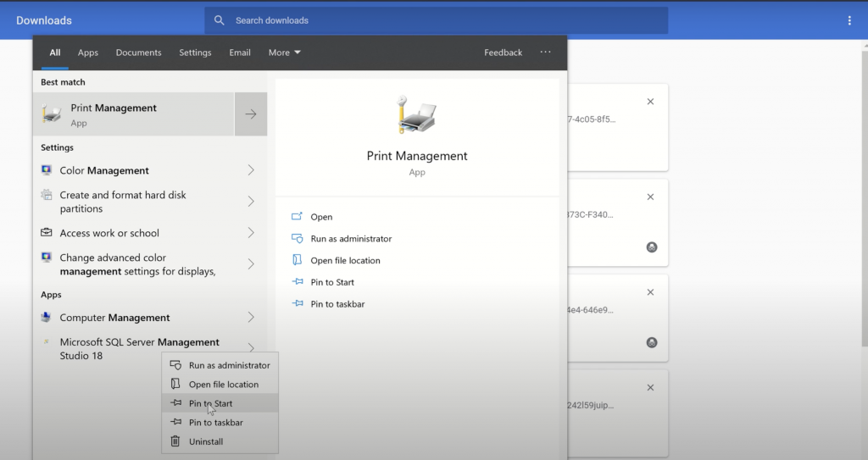868x460 pixels.
Task: Click the incognito badge on 373C-F340 download
Action: coord(652,247)
